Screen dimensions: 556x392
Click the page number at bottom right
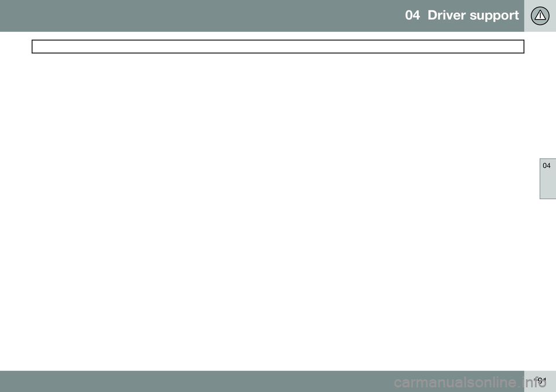pos(540,380)
